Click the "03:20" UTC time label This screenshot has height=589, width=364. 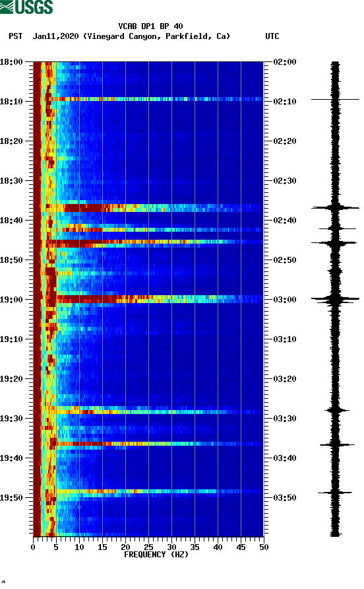point(285,379)
